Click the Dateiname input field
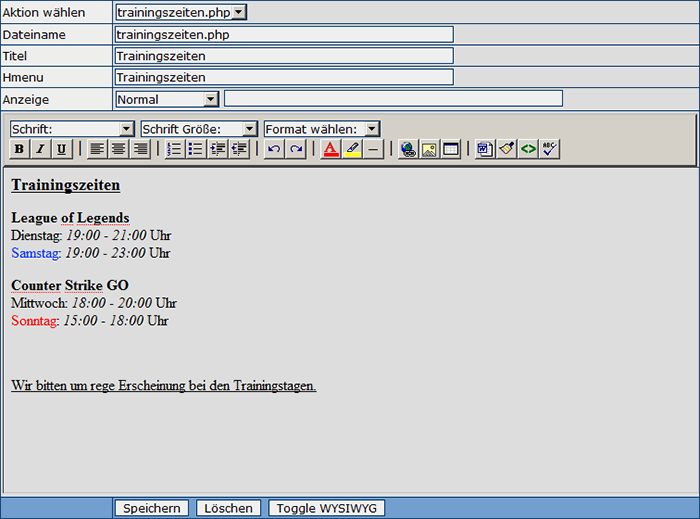Image resolution: width=700 pixels, height=519 pixels. [x=284, y=34]
